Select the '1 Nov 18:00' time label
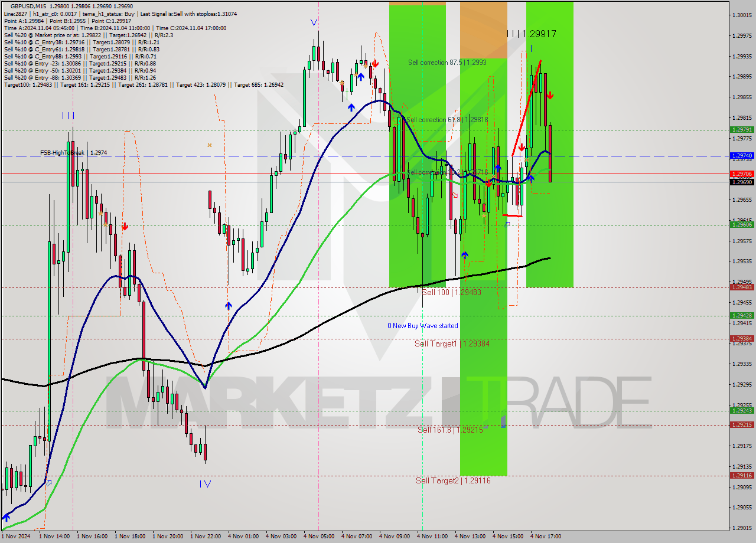This screenshot has width=756, height=543. 130,537
